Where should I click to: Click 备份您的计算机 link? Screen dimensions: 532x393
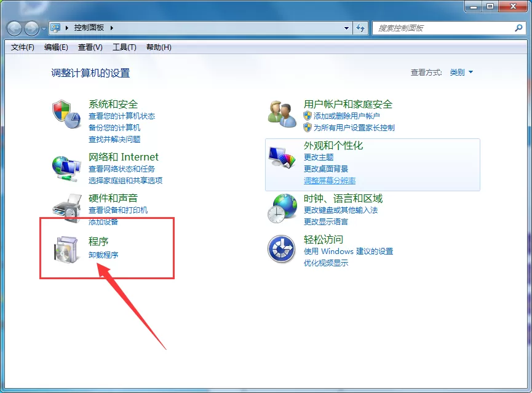(x=114, y=127)
